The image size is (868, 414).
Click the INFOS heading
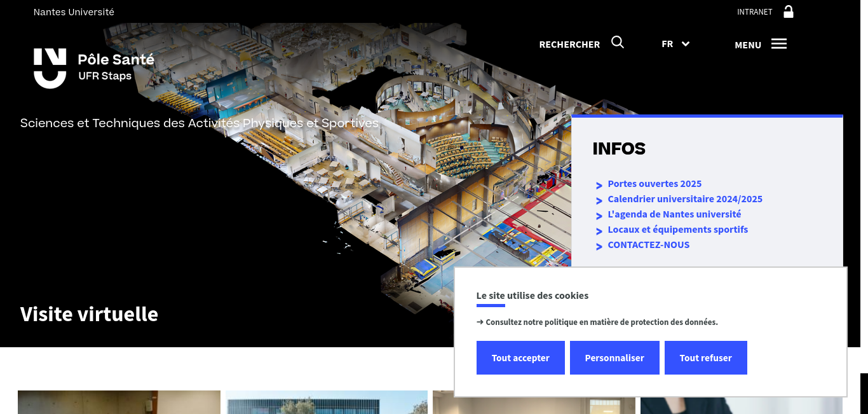(x=619, y=149)
